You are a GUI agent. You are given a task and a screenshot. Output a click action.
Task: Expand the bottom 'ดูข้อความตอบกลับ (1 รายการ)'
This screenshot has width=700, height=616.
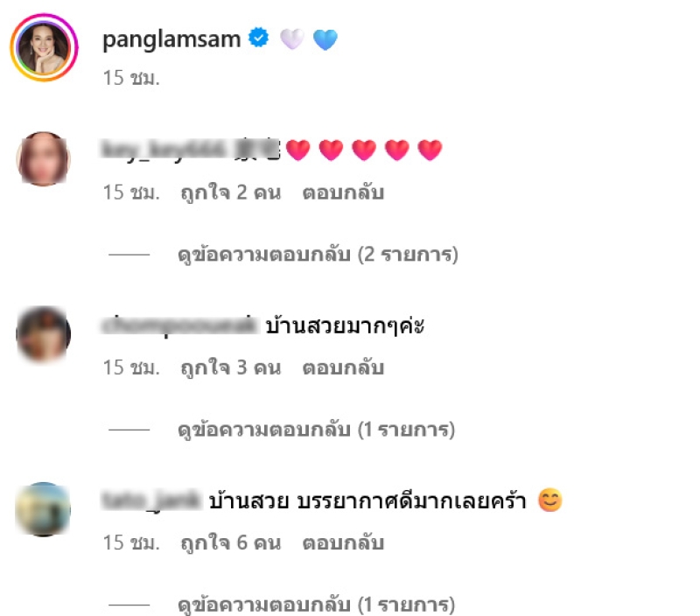(316, 605)
